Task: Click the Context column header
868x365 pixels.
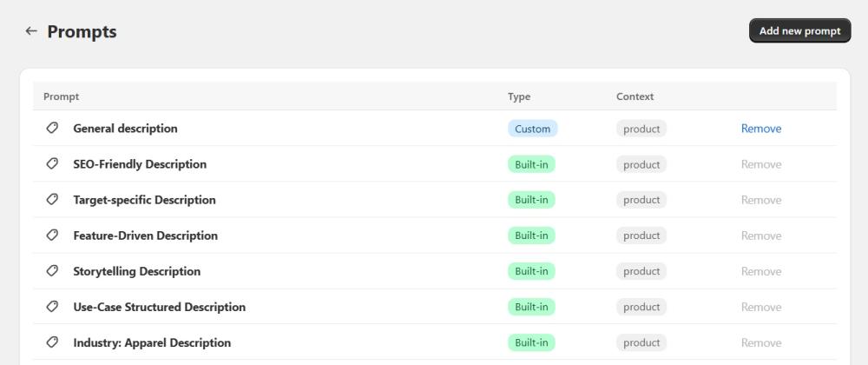Action: 635,96
